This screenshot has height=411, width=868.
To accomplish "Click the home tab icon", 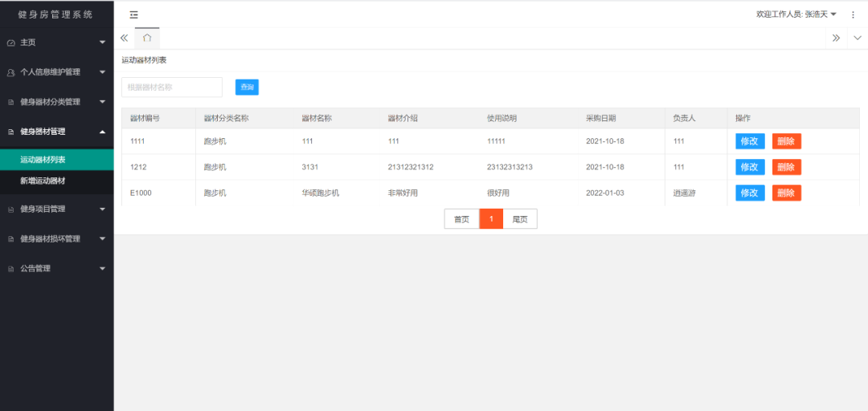I will (146, 38).
